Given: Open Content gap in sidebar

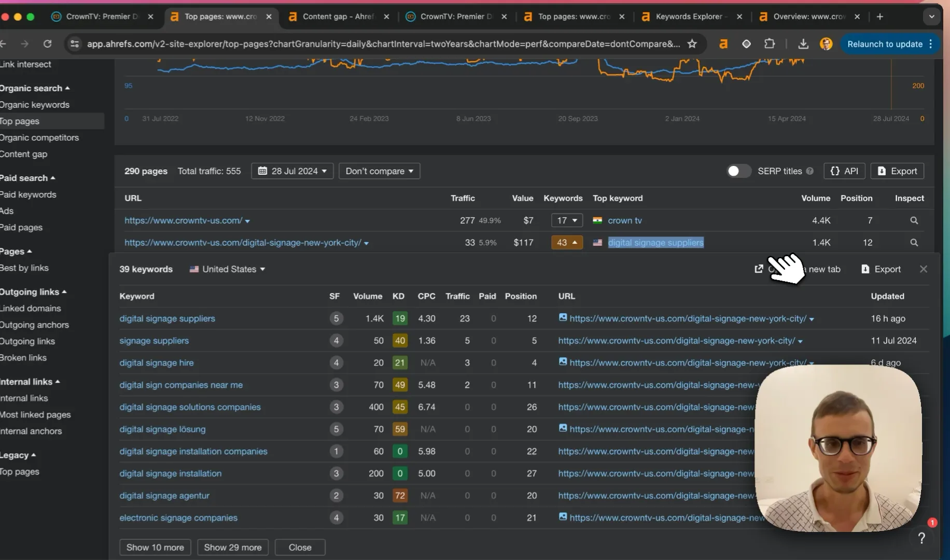Looking at the screenshot, I should coord(23,154).
